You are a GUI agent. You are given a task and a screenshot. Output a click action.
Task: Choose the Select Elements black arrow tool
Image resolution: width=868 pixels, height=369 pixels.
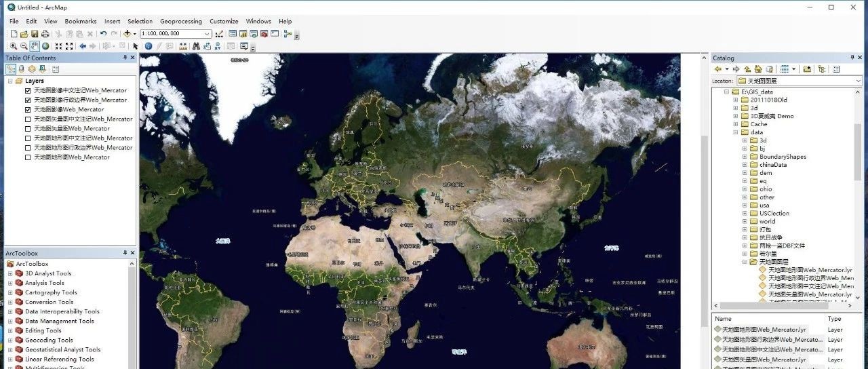pyautogui.click(x=136, y=46)
